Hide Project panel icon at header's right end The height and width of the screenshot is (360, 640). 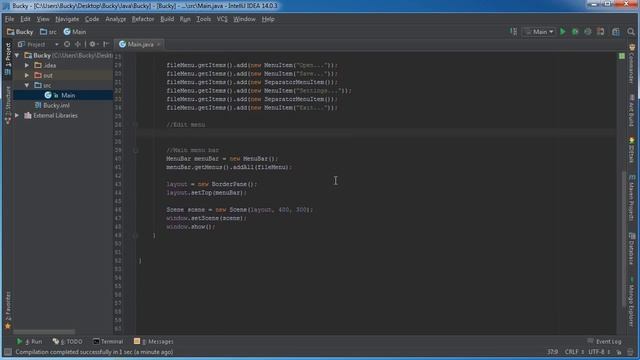pos(106,44)
